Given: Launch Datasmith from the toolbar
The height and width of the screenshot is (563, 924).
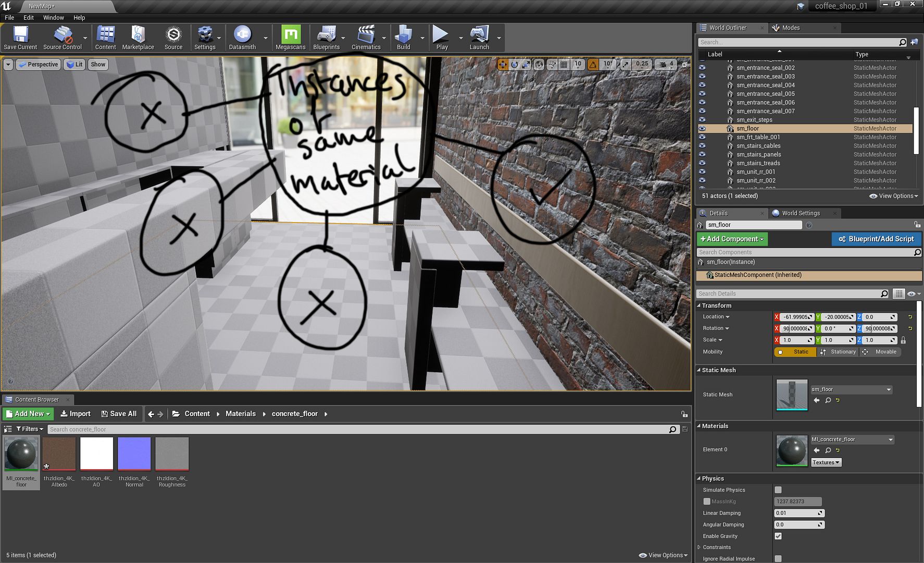Looking at the screenshot, I should pyautogui.click(x=242, y=38).
